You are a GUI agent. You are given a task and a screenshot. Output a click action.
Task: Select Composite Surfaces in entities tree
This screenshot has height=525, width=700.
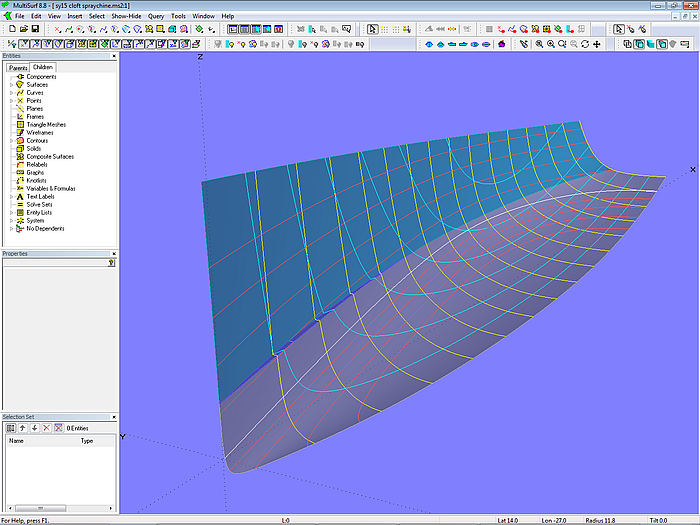click(50, 157)
